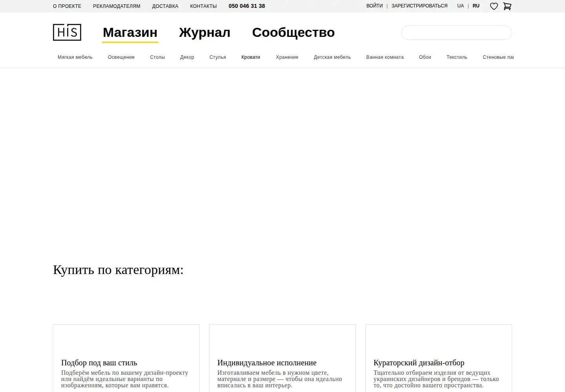The image size is (565, 392).
Task: Click Подбор под ваш стиль card title
Action: [99, 363]
